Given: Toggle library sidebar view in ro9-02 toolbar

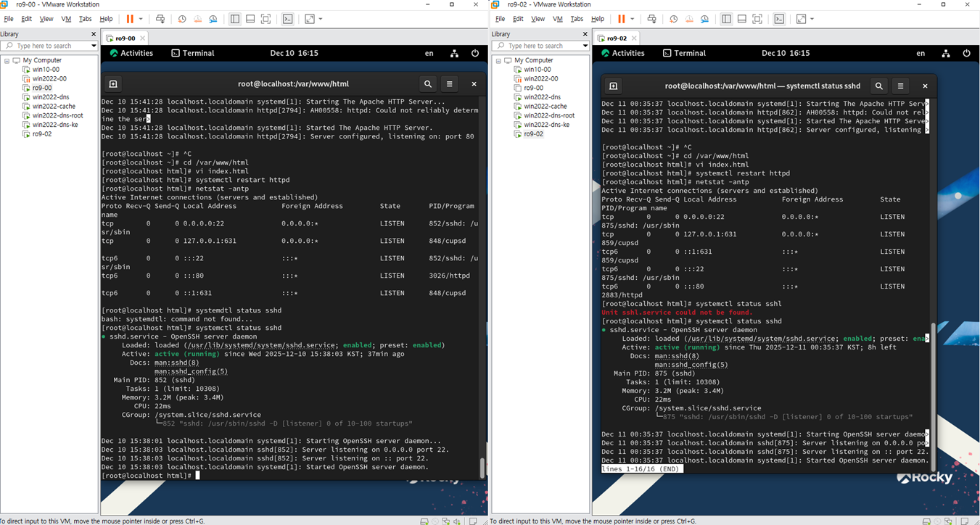Looking at the screenshot, I should tap(726, 19).
